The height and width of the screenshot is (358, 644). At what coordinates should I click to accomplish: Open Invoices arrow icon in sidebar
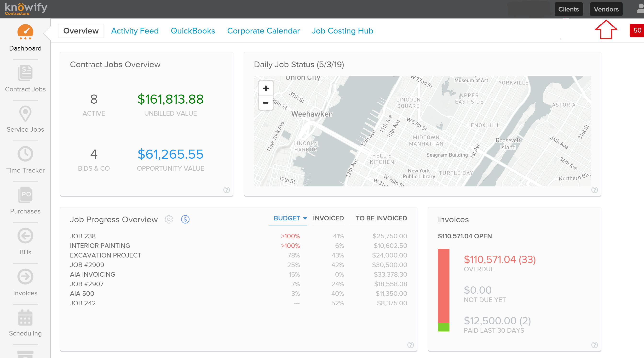[25, 277]
